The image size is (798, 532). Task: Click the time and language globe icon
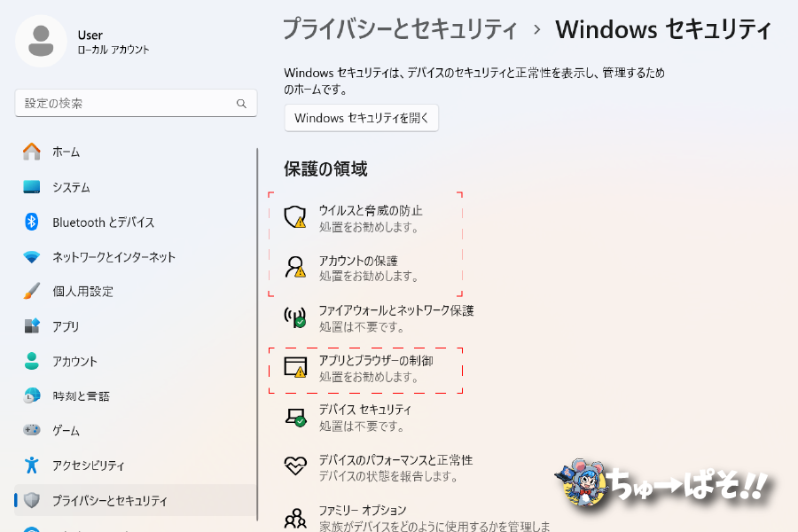pyautogui.click(x=32, y=395)
